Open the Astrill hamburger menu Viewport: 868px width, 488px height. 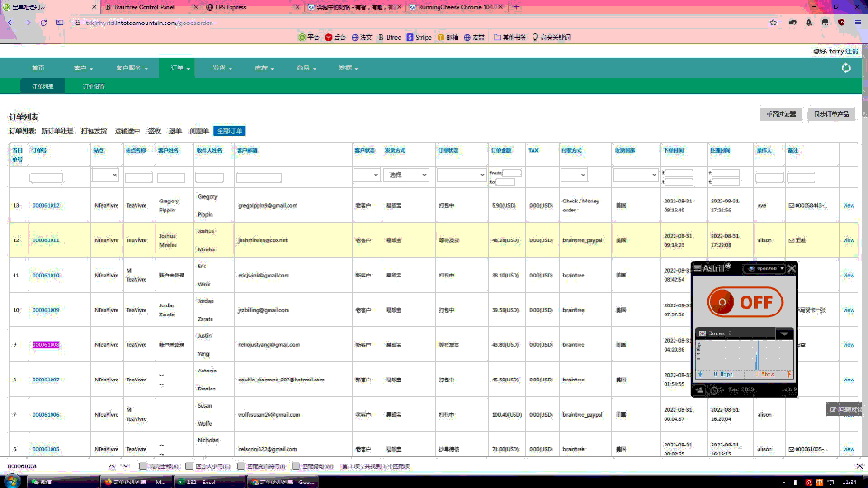(x=697, y=268)
